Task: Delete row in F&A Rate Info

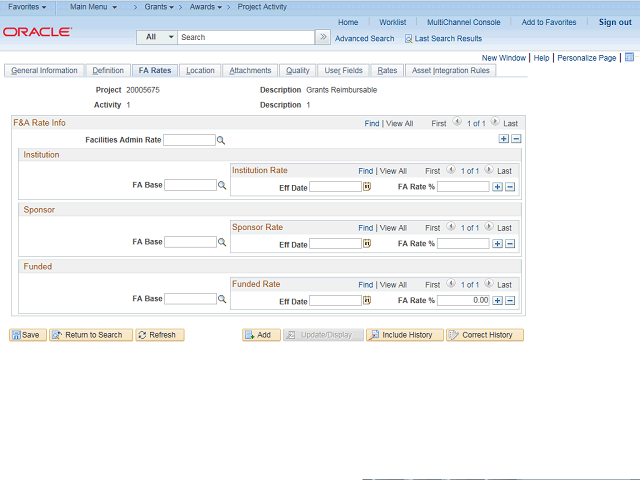Action: pos(516,139)
